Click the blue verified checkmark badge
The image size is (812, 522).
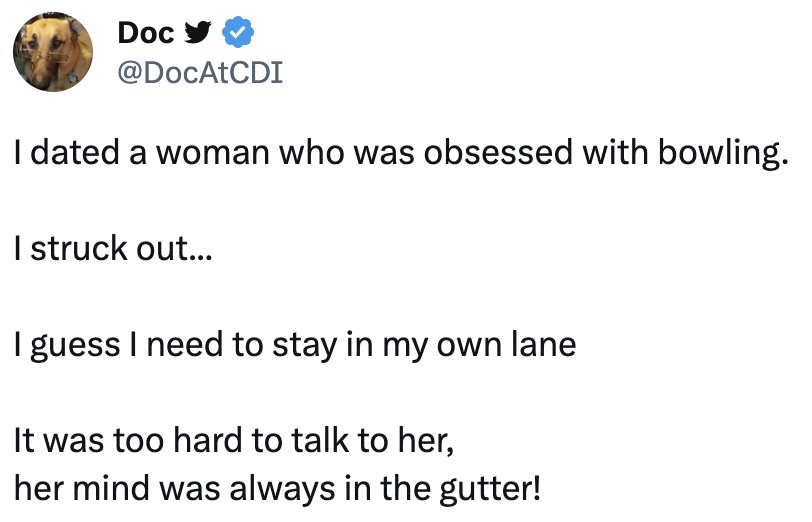pyautogui.click(x=238, y=32)
